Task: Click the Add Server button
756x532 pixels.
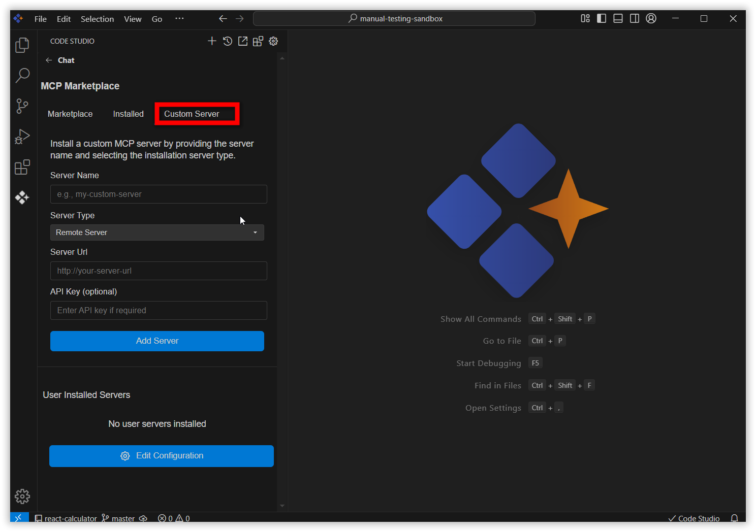Action: coord(157,341)
